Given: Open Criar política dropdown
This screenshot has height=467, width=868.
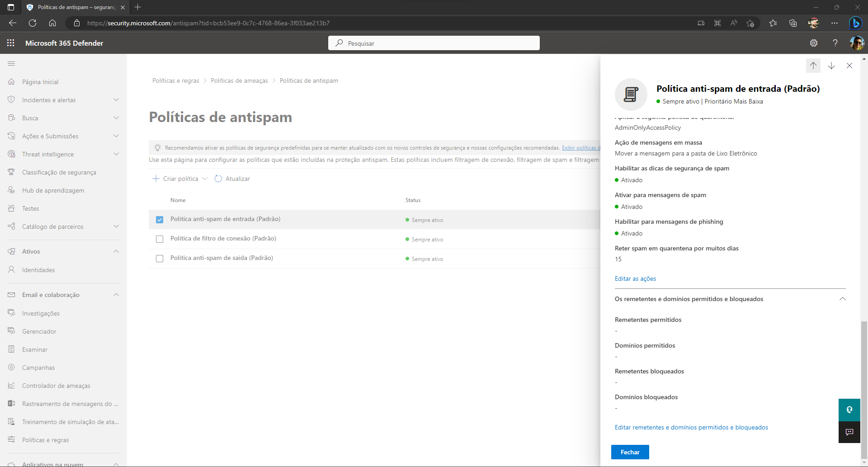Looking at the screenshot, I should pos(180,179).
